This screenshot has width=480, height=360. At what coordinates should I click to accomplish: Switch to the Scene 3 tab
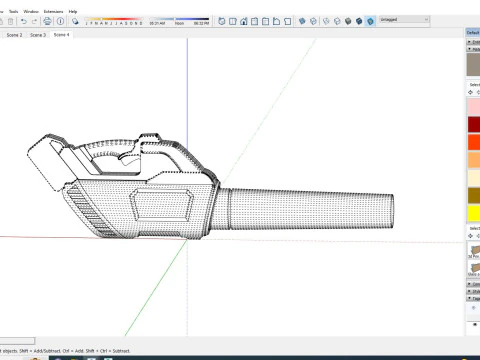pyautogui.click(x=38, y=35)
